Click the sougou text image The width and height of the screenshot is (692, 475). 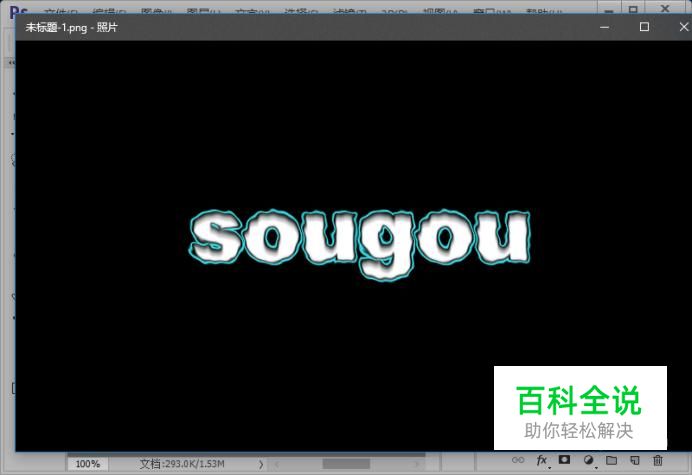coord(360,244)
